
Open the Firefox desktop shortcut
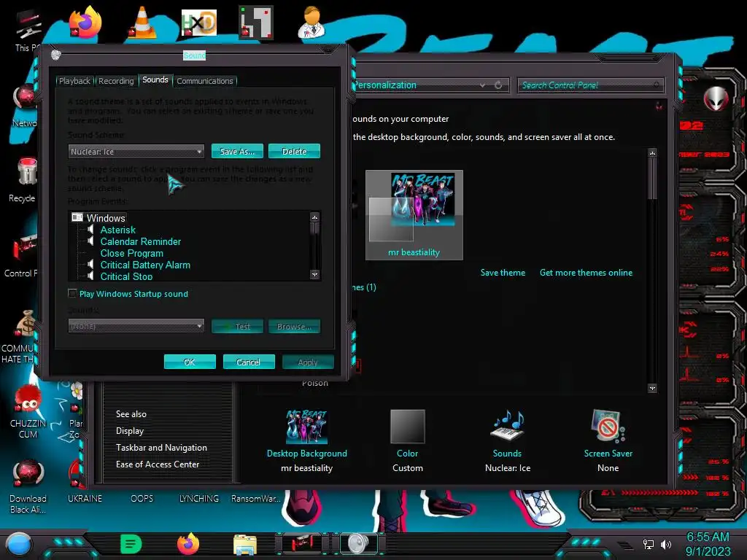pyautogui.click(x=85, y=23)
